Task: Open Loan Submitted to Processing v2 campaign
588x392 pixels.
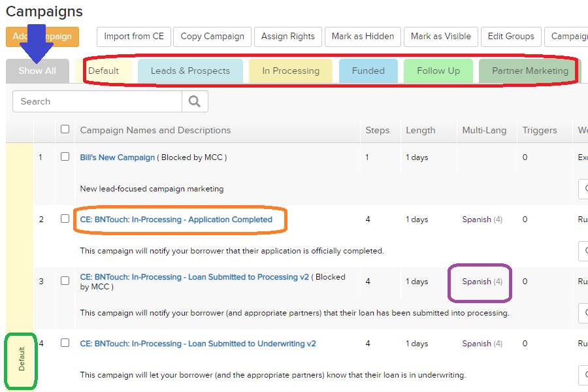Action: [x=194, y=277]
